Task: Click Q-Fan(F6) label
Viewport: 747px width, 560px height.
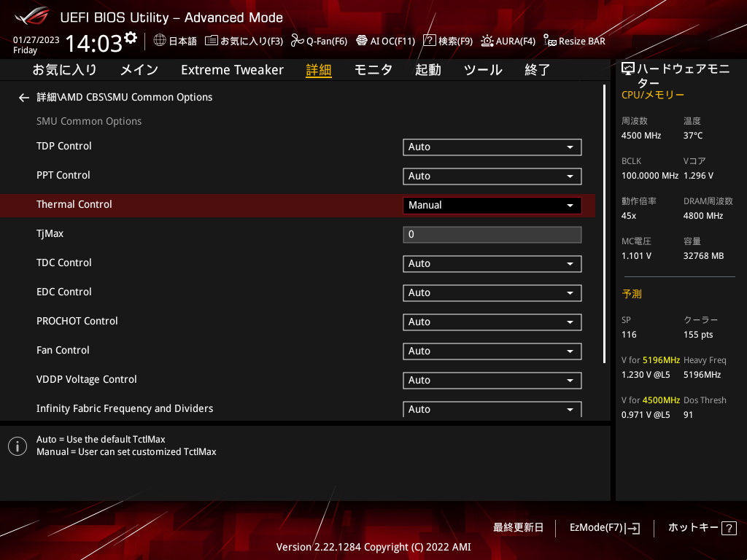Action: [x=327, y=42]
